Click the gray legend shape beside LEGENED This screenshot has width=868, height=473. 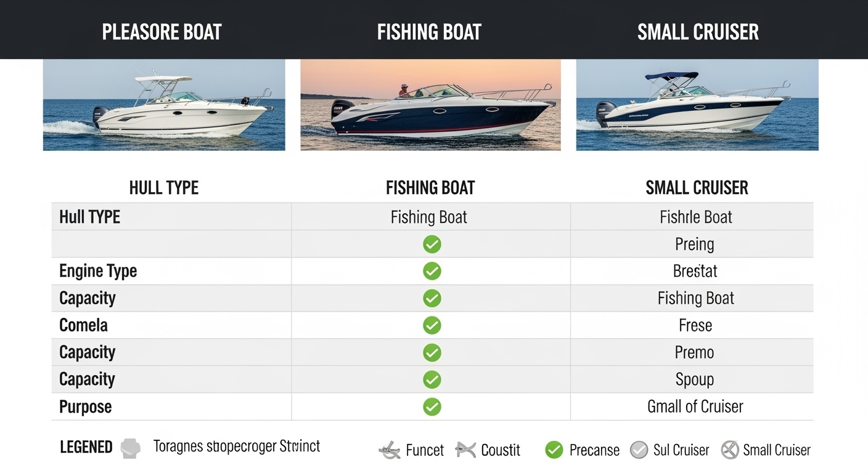pos(131,447)
